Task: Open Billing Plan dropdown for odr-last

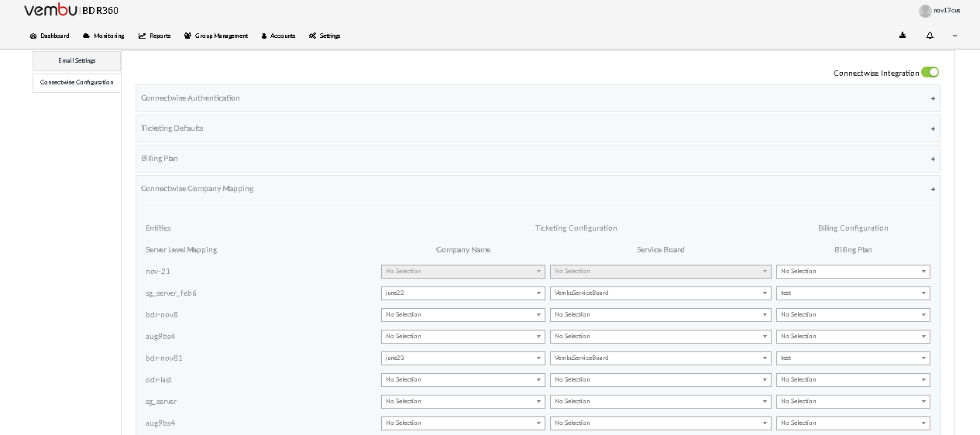Action: (x=853, y=380)
